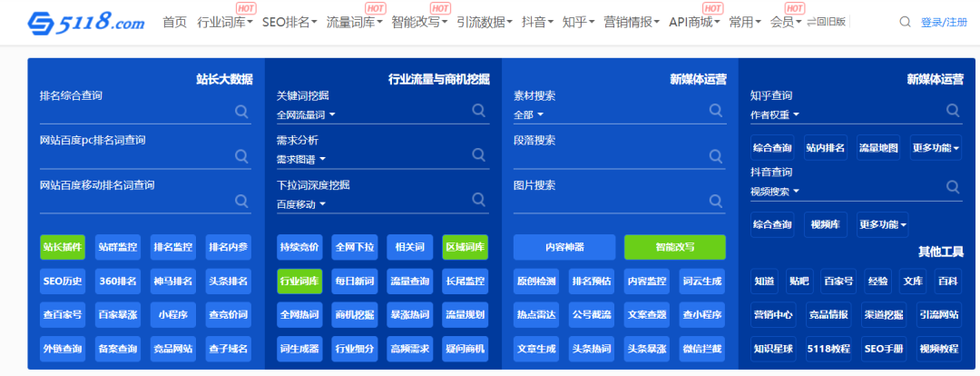Click the 登录/注册 link
The width and height of the screenshot is (980, 376).
944,23
